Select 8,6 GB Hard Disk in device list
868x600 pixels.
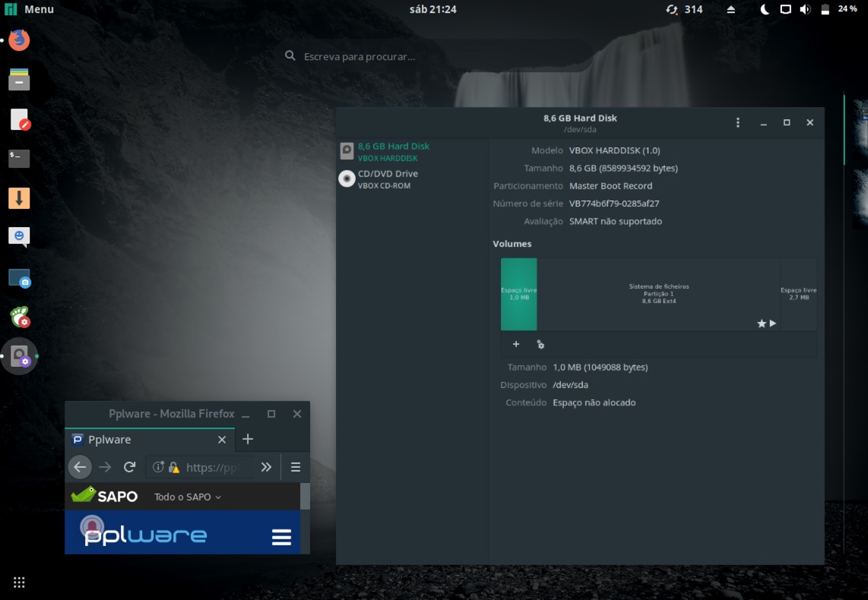(412, 151)
